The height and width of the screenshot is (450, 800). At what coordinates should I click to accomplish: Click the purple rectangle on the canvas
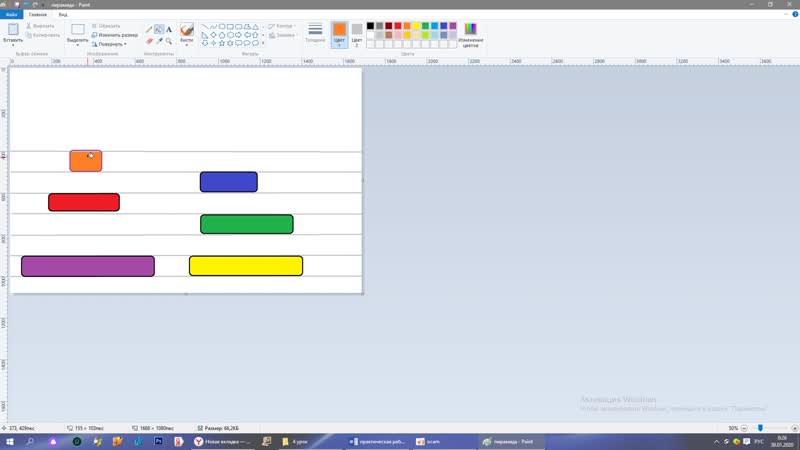(x=88, y=266)
